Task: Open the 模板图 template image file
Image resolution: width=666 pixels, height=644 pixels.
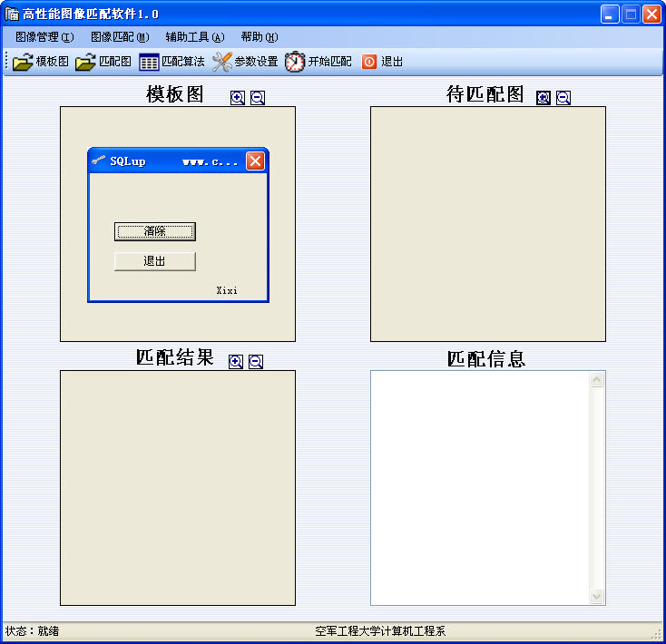Action: pyautogui.click(x=41, y=62)
